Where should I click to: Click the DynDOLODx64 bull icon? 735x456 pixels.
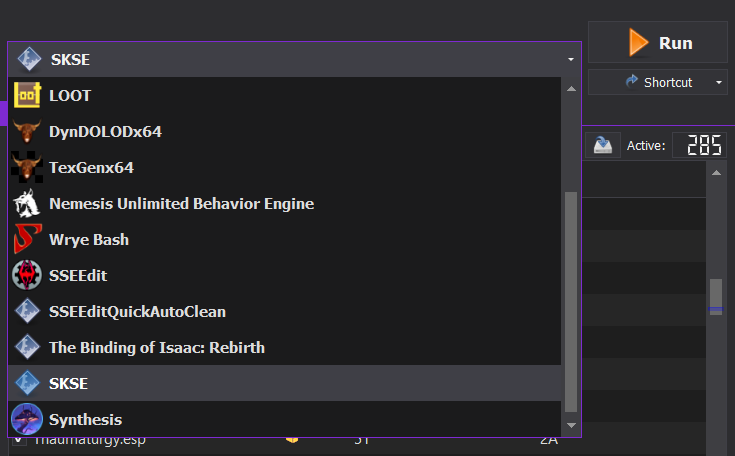[x=27, y=131]
